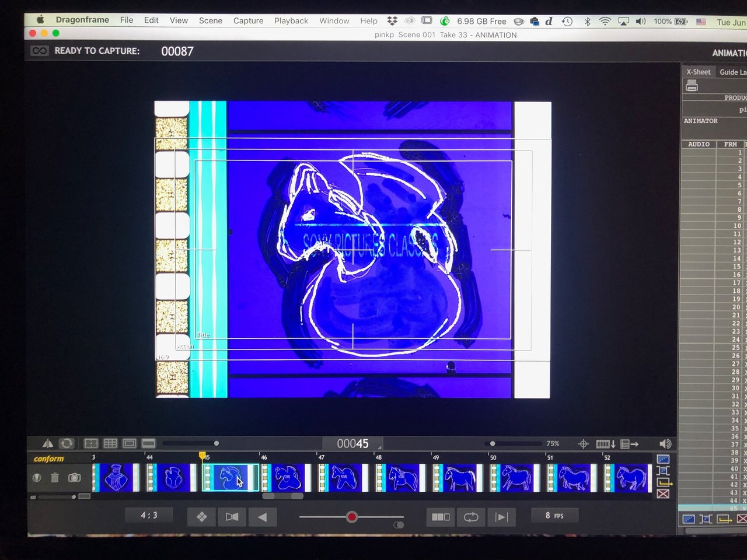The width and height of the screenshot is (747, 560).
Task: Toggle the aspect ratio mask icon
Action: (x=149, y=444)
